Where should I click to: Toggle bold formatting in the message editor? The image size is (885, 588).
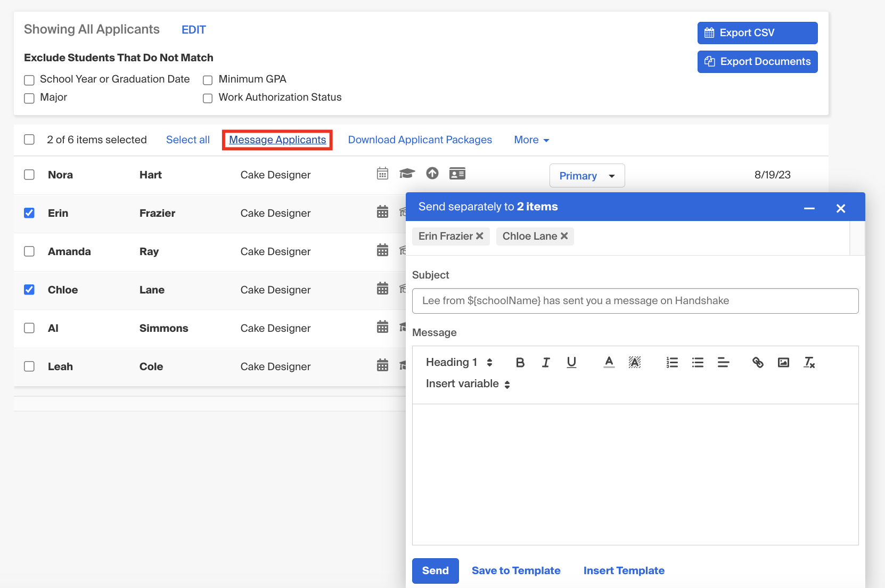point(520,362)
